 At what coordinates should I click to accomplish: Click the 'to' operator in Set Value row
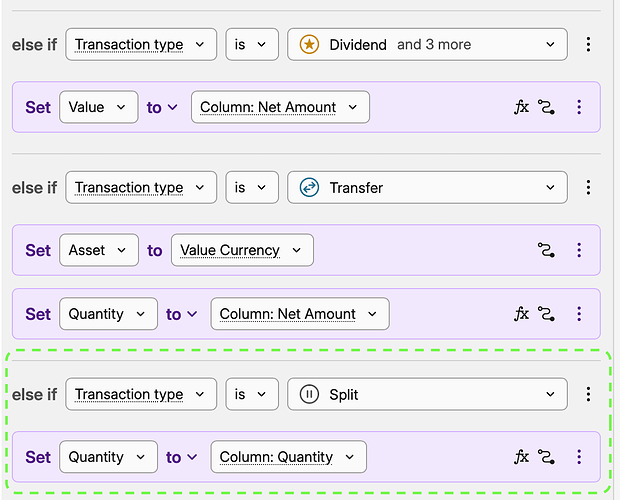(x=161, y=107)
